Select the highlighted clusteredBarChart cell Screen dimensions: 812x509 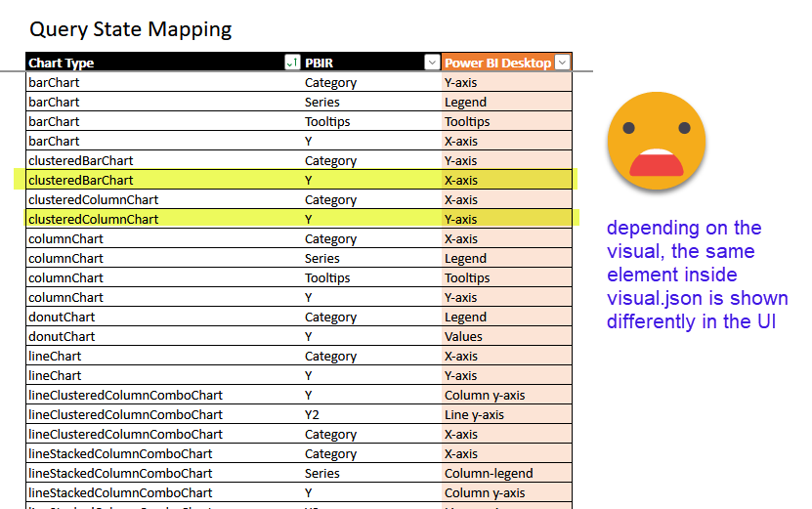[x=81, y=180]
